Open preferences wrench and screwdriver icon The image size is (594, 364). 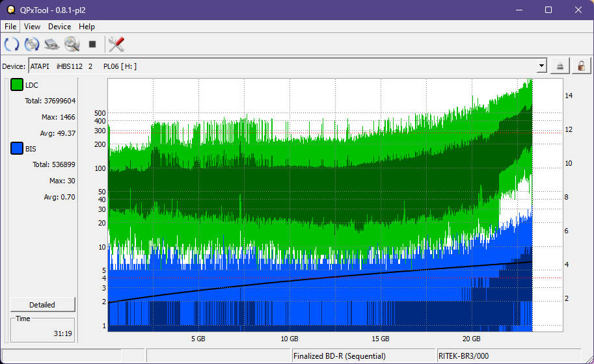point(116,44)
